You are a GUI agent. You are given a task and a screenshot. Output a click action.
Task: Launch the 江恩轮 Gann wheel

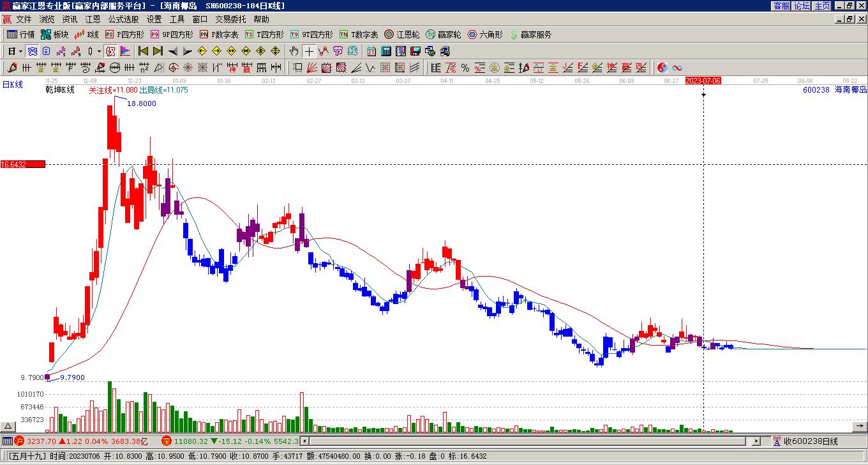tap(401, 34)
